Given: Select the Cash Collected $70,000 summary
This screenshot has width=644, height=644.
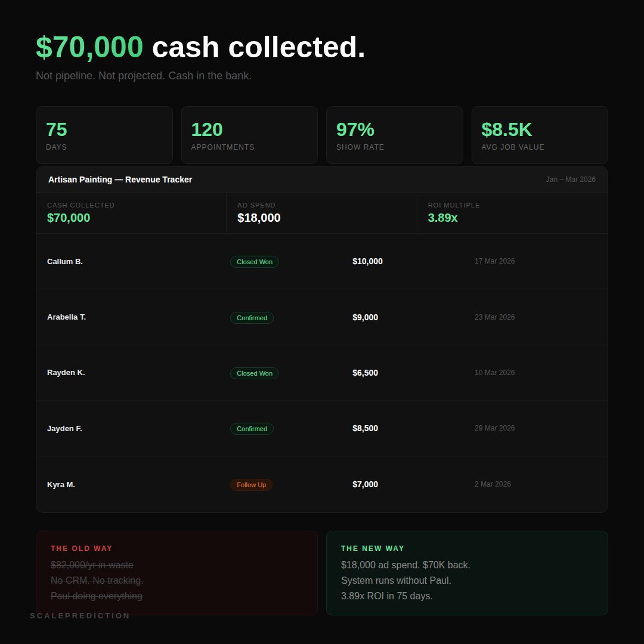Looking at the screenshot, I should click(x=131, y=212).
